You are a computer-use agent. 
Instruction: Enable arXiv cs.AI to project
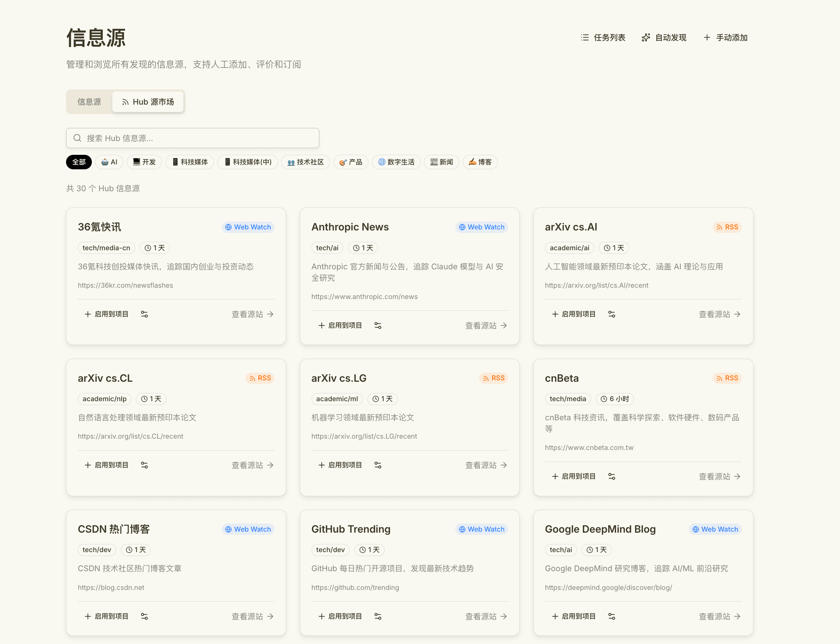coord(574,314)
